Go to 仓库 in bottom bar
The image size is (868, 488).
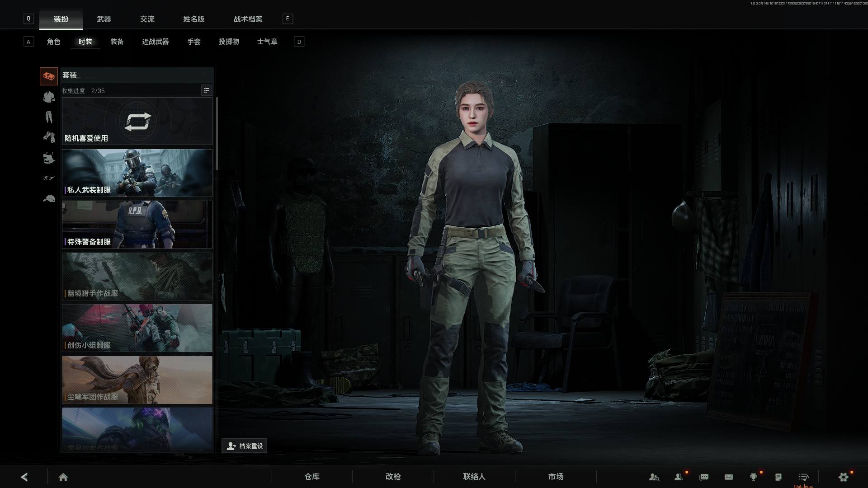click(x=312, y=477)
